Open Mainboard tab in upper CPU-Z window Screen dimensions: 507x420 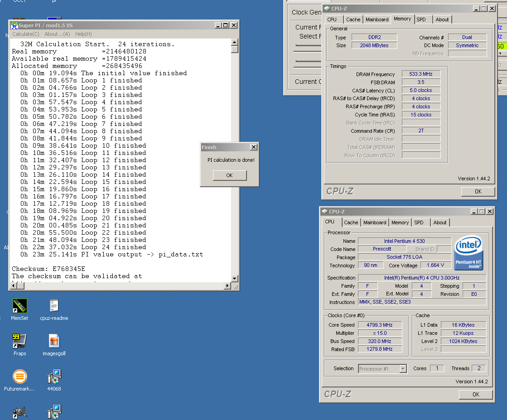[377, 19]
